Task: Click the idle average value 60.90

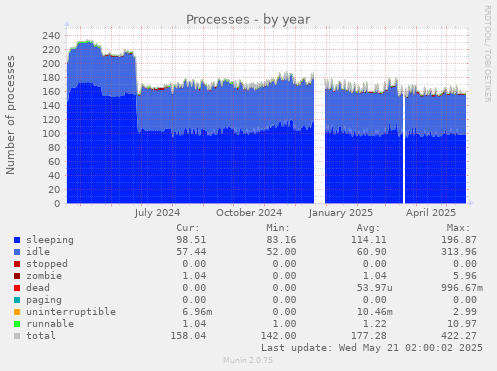Action: tap(372, 252)
